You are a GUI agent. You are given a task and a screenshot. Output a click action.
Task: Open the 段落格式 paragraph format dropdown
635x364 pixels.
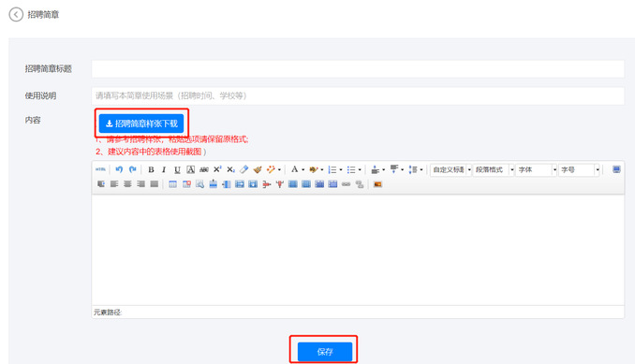coord(494,169)
